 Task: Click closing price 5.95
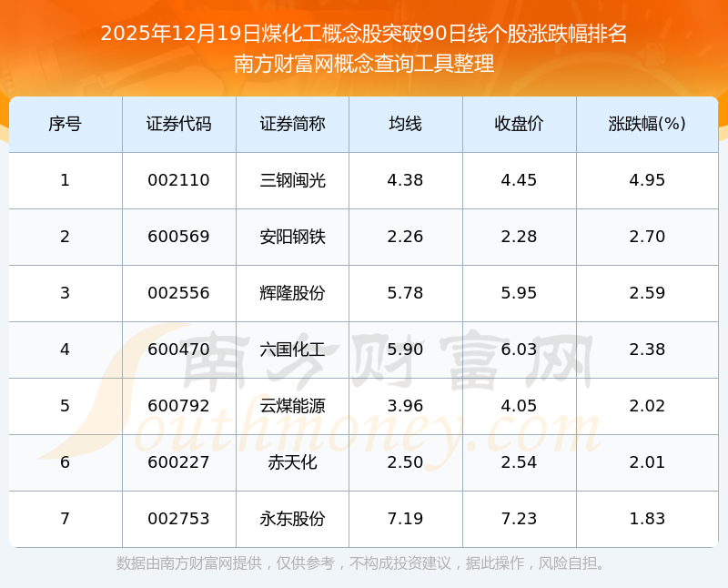(519, 293)
